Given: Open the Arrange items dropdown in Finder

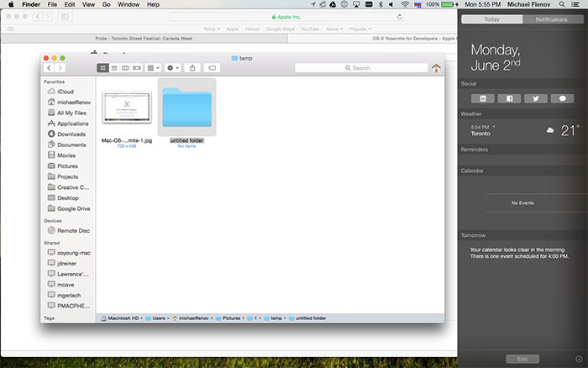Looking at the screenshot, I should (x=153, y=67).
